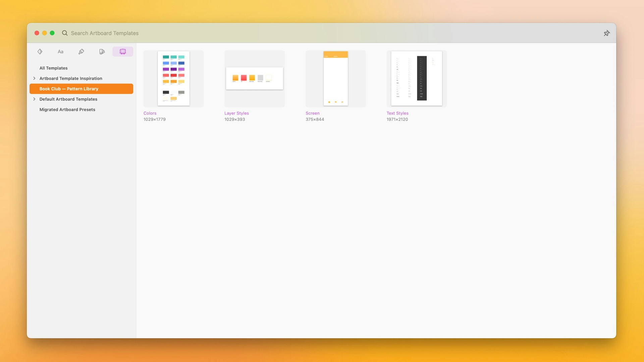Switch to Text Styles using the Aa icon
The image size is (644, 362).
60,52
